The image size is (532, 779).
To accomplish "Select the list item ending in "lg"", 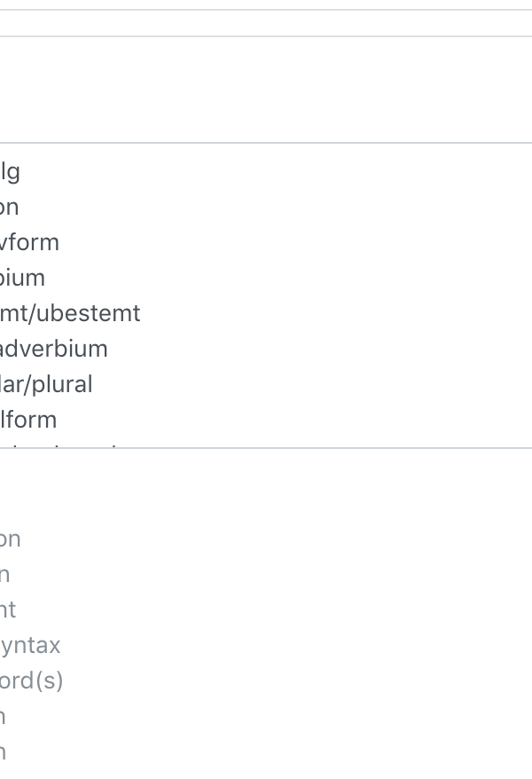I will 10,172.
